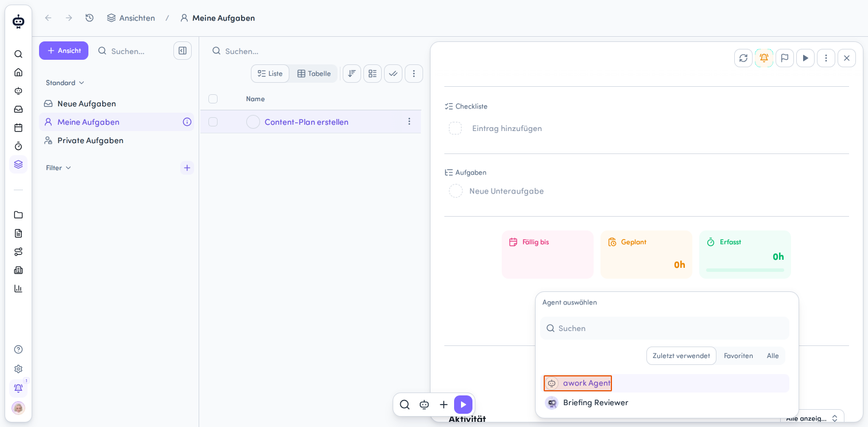Viewport: 868px width, 427px height.
Task: Switch the task view to Liste
Action: coord(270,74)
